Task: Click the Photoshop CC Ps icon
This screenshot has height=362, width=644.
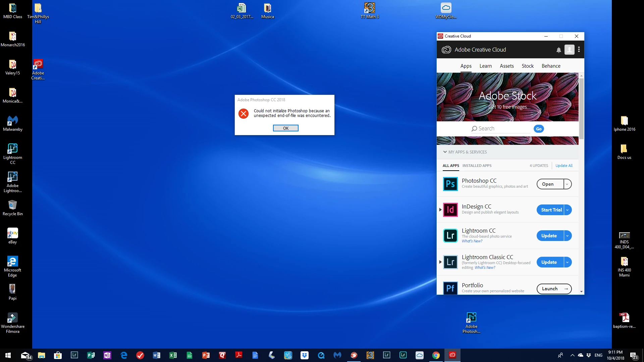Action: tap(450, 184)
